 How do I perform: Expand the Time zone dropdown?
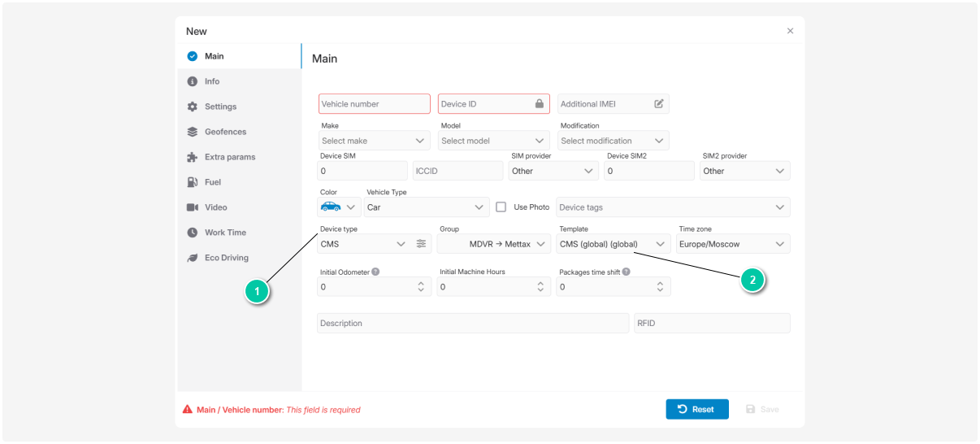coord(732,244)
